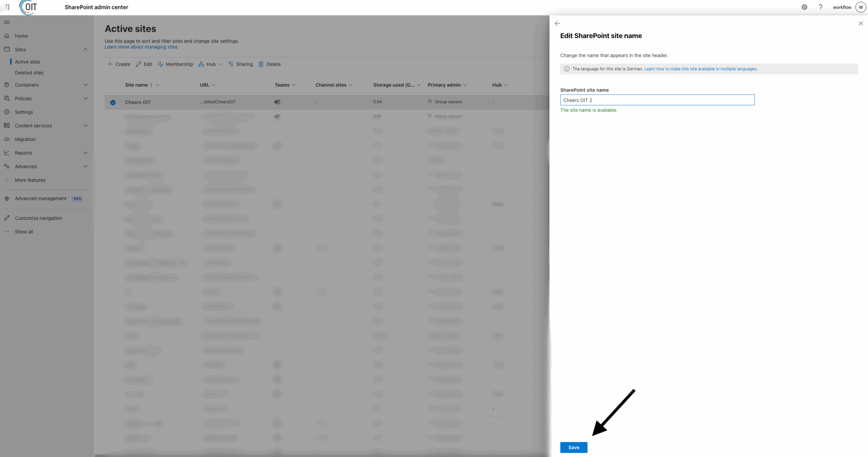Click the Save button
The height and width of the screenshot is (457, 868).
coord(573,447)
